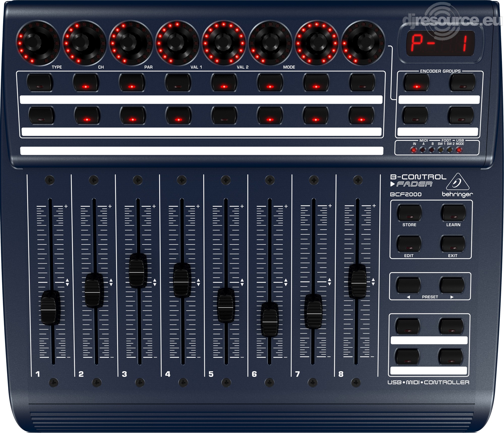The height and width of the screenshot is (433, 504).
Task: Click the screw above fader 1
Action: (50, 180)
